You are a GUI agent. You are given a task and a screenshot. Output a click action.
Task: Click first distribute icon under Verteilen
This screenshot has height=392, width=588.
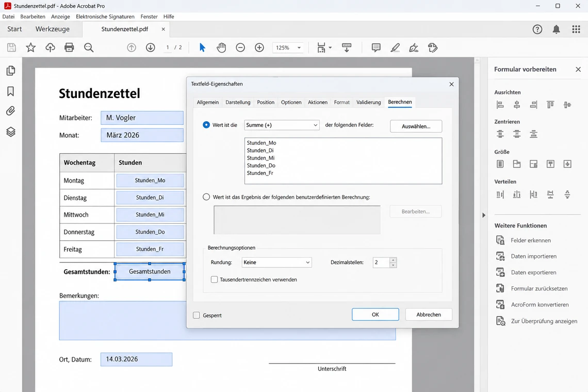[500, 194]
